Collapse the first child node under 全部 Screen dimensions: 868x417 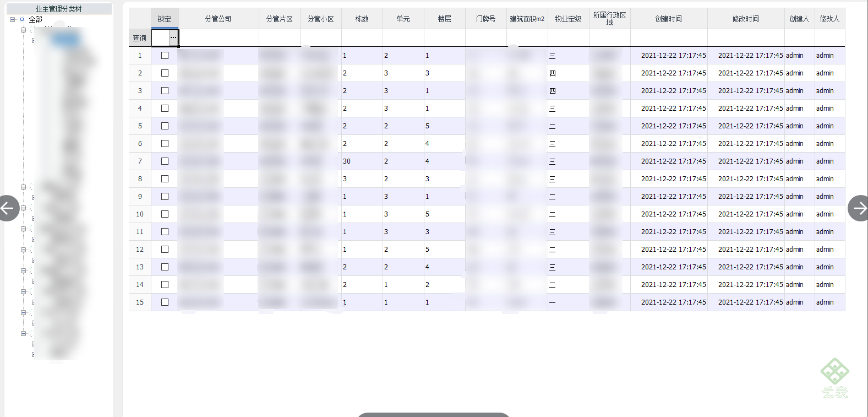pyautogui.click(x=23, y=30)
